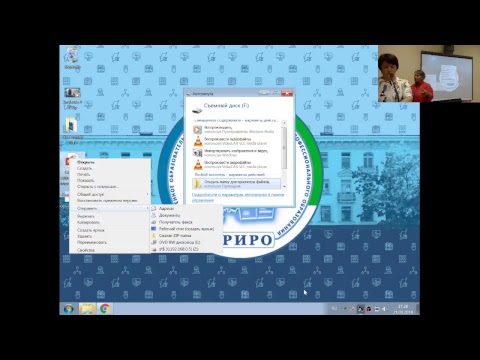Viewport: 480px width, 360px height.
Task: Choose 'Вырезать' from the context menu
Action: tap(110, 216)
